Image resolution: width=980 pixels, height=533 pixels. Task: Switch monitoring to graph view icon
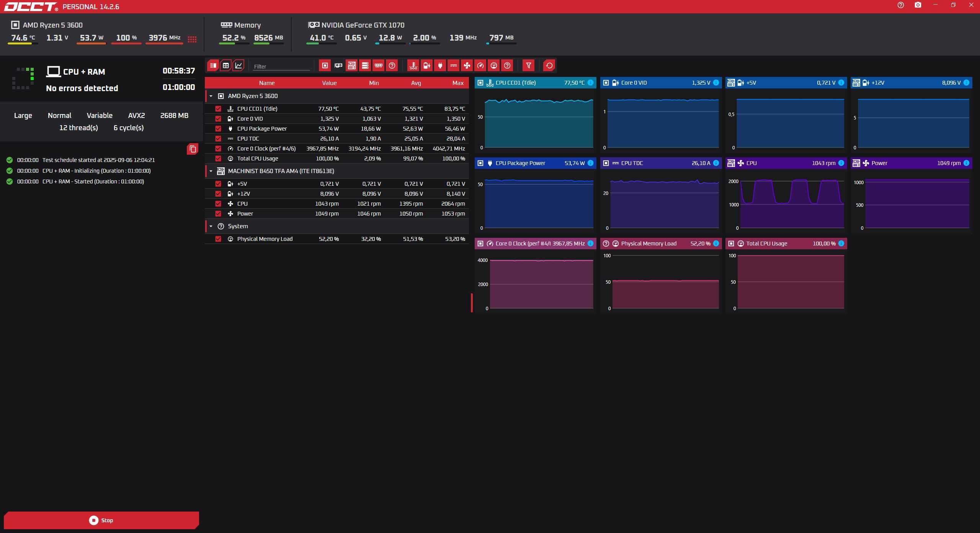pos(238,65)
